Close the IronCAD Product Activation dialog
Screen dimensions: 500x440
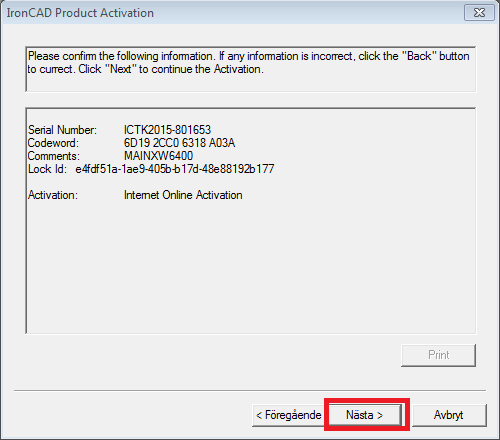479,13
